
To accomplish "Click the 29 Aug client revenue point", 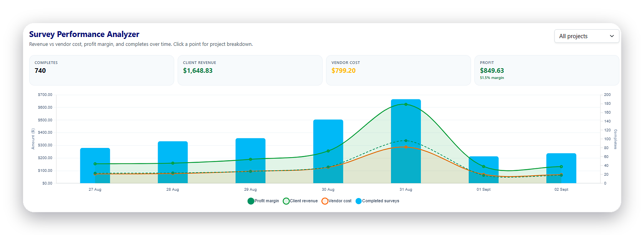I will (250, 159).
